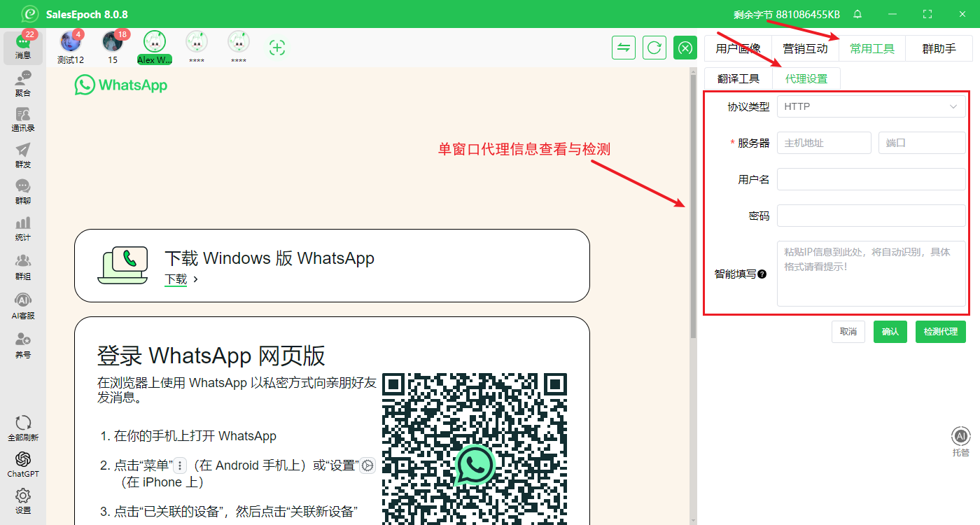Maximize the SalesEpoch window
Image resolution: width=980 pixels, height=525 pixels.
(x=927, y=14)
